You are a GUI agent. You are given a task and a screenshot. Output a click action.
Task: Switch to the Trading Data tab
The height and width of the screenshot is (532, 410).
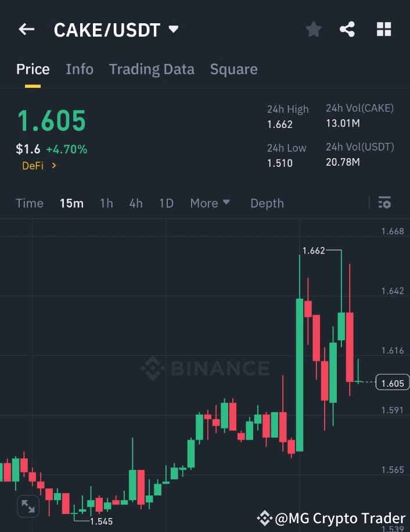pos(152,69)
